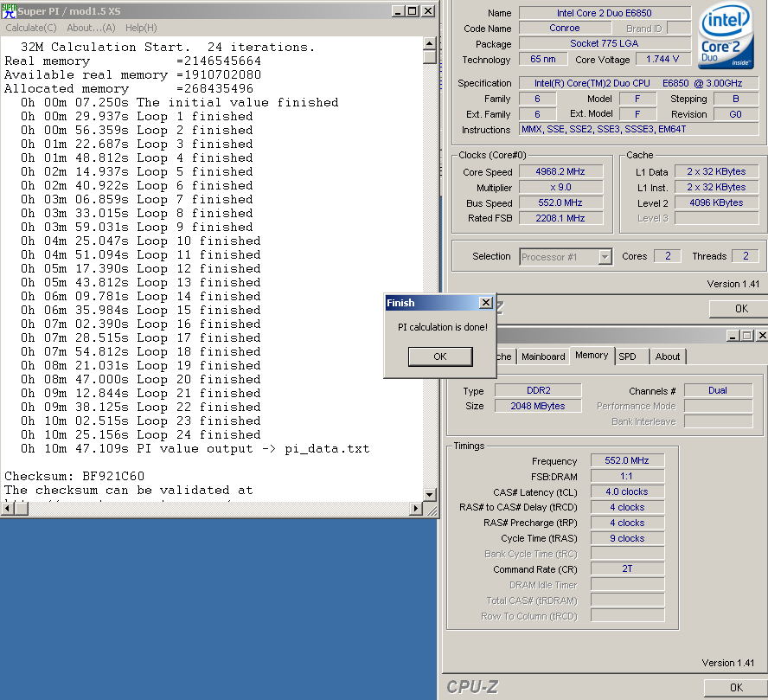Maximize the Super PI window
Screen dimensions: 768x700
pos(413,10)
